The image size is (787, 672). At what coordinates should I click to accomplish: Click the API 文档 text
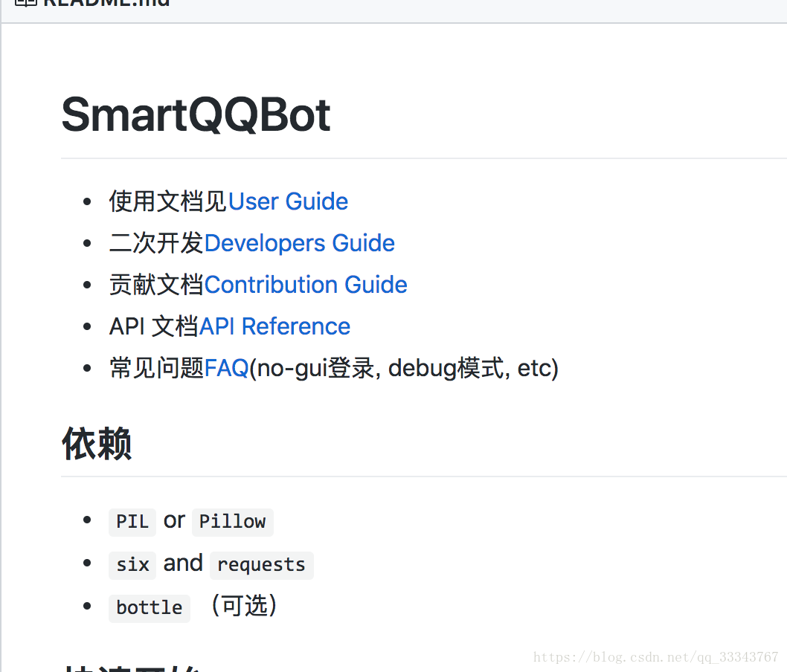[154, 326]
